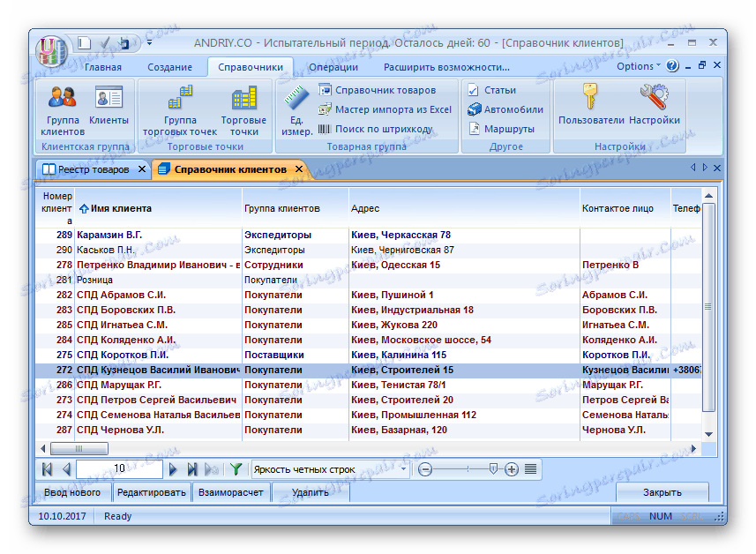The height and width of the screenshot is (554, 756).
Task: Open the Маршруты item
Action: point(501,129)
